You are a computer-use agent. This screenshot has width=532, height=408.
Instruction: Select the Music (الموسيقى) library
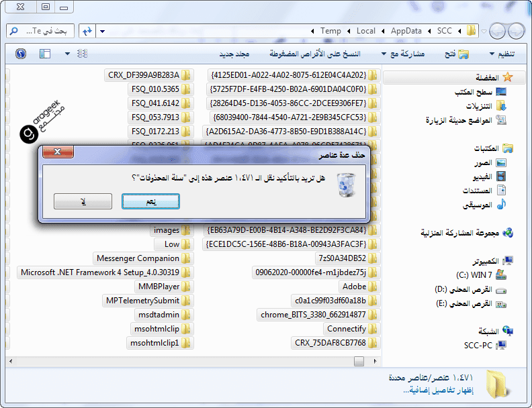pos(478,205)
